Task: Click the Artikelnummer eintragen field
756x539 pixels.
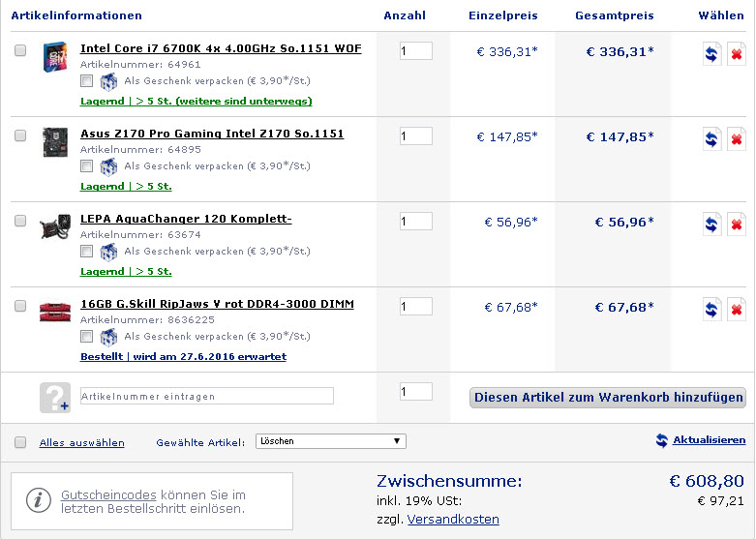Action: tap(207, 397)
